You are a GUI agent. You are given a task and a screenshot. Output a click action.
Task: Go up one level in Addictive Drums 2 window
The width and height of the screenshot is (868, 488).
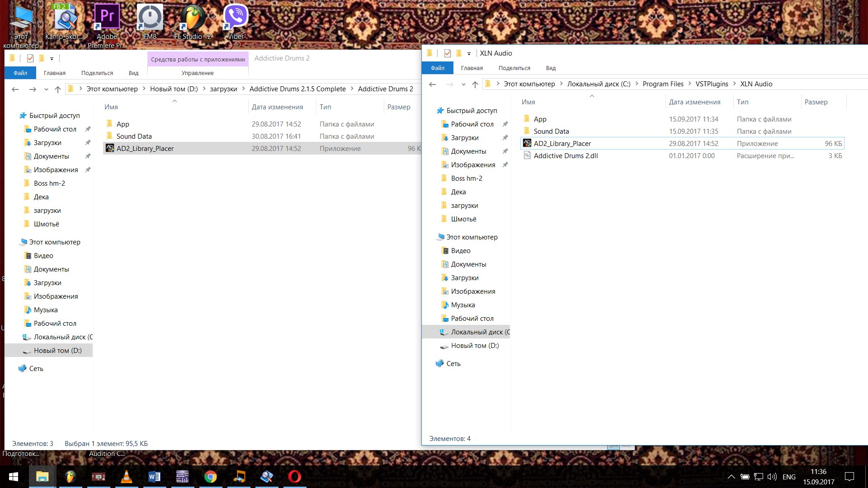[58, 89]
